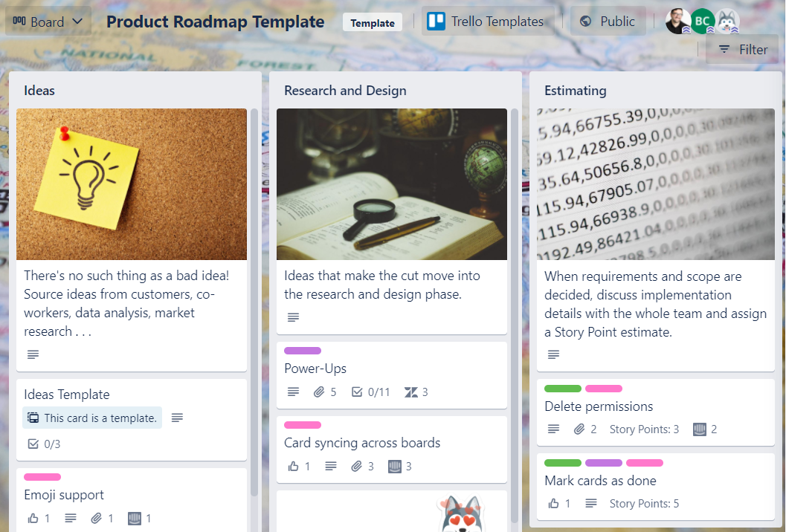
Task: Open the Board view switcher dropdown
Action: click(48, 22)
